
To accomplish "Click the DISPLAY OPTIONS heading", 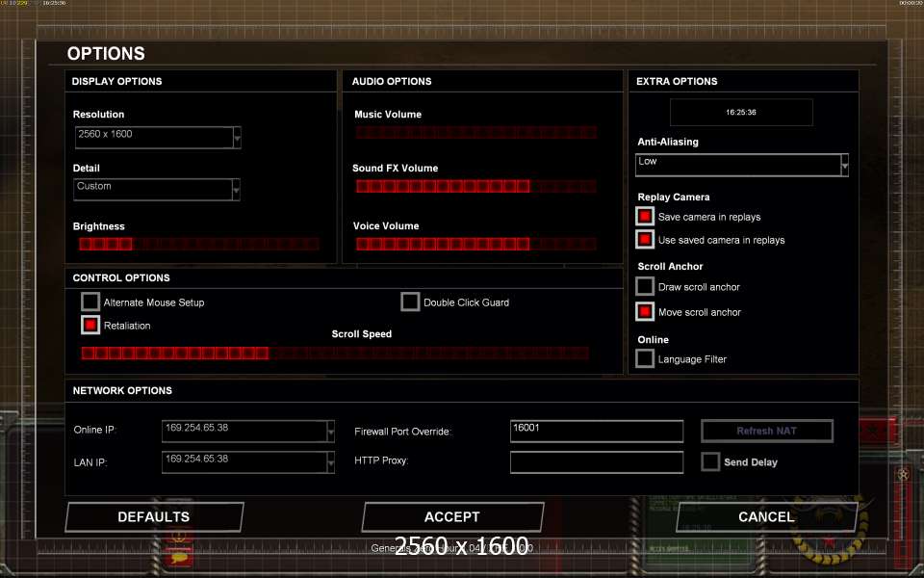I will 116,81.
